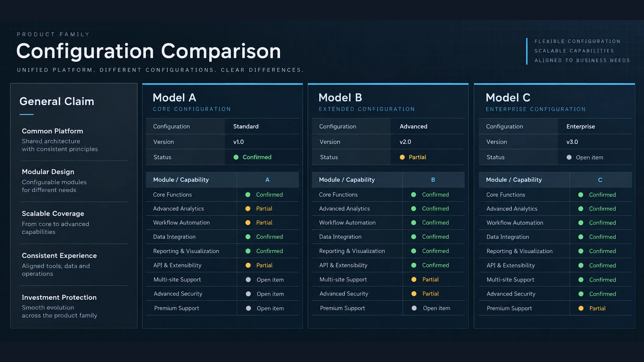Click Model A's Premium Support grey dot
Viewport: 644px width, 362px height.
[x=248, y=308]
